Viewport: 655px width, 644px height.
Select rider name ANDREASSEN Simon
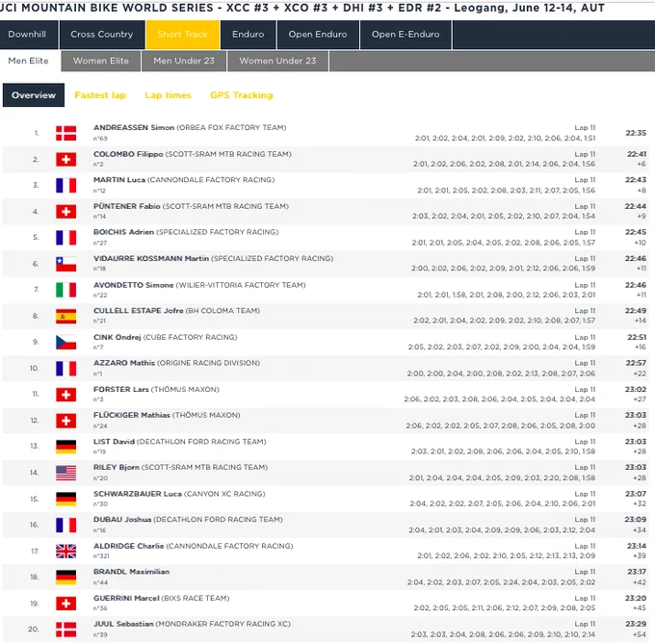click(x=134, y=128)
